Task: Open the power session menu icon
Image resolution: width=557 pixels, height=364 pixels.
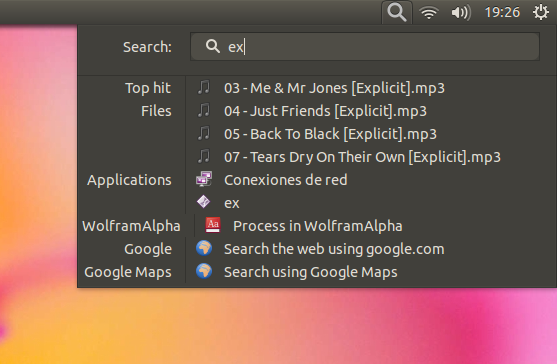Action: tap(541, 12)
